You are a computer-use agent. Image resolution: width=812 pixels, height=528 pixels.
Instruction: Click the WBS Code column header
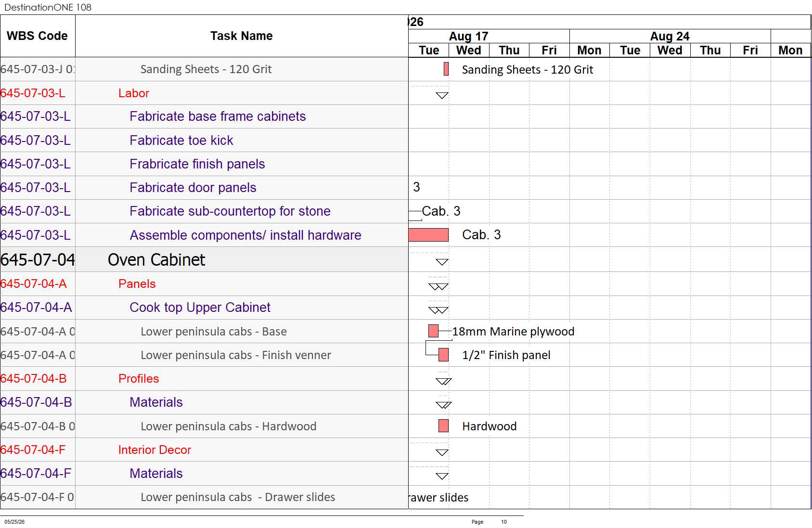point(38,36)
